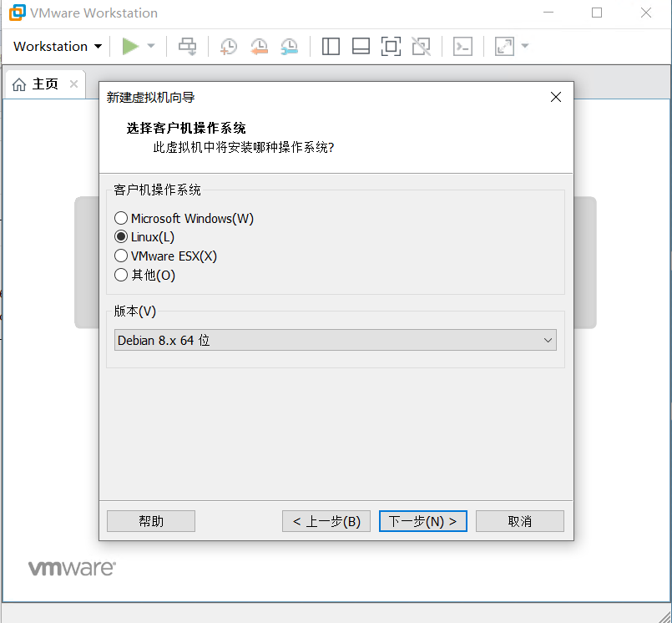Click the 帮助 button

coord(151,521)
